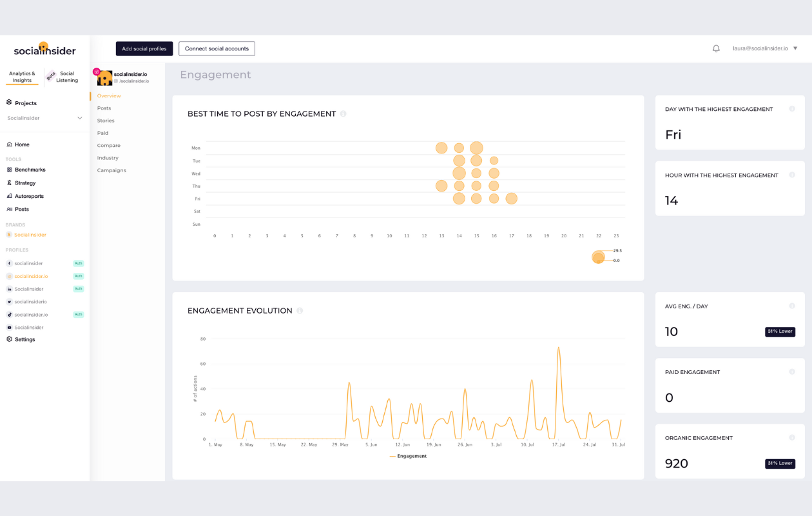Click the LinkedIn profile icon
This screenshot has width=812, height=516.
click(10, 289)
